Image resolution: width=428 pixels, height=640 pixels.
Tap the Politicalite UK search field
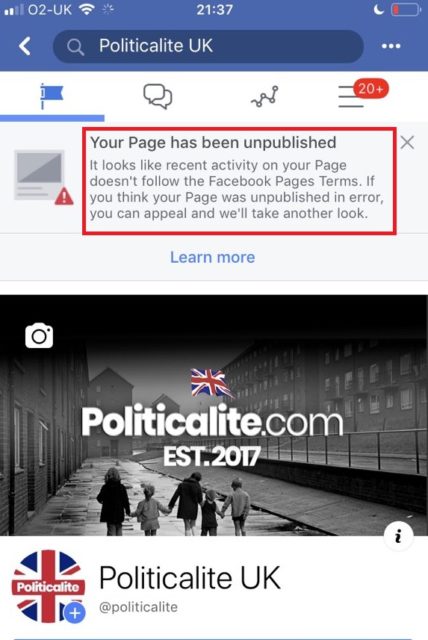tap(208, 46)
